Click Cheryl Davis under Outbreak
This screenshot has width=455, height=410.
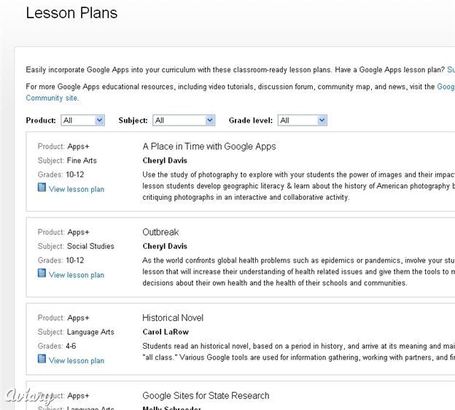(x=165, y=246)
